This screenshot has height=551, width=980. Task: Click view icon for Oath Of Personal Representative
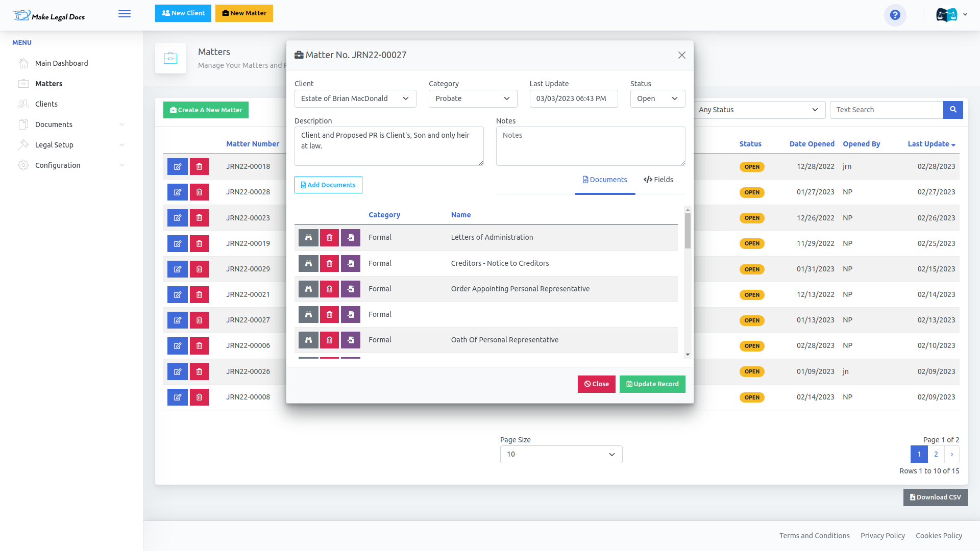pyautogui.click(x=308, y=340)
